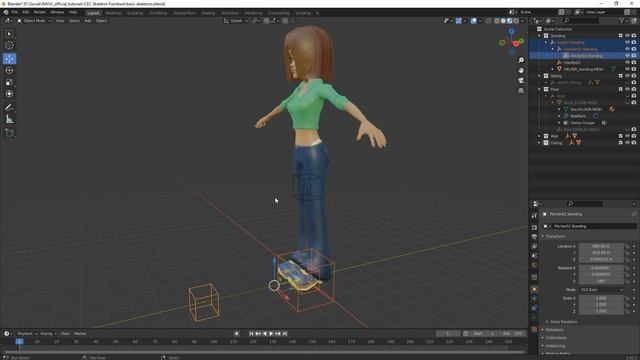Activate the Rotate tool
This screenshot has width=640, height=360.
tap(9, 70)
